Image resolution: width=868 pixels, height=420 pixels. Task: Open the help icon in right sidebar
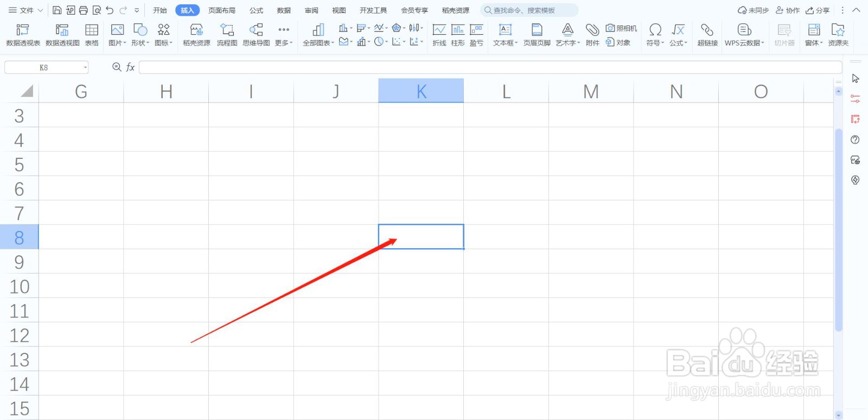click(x=856, y=140)
